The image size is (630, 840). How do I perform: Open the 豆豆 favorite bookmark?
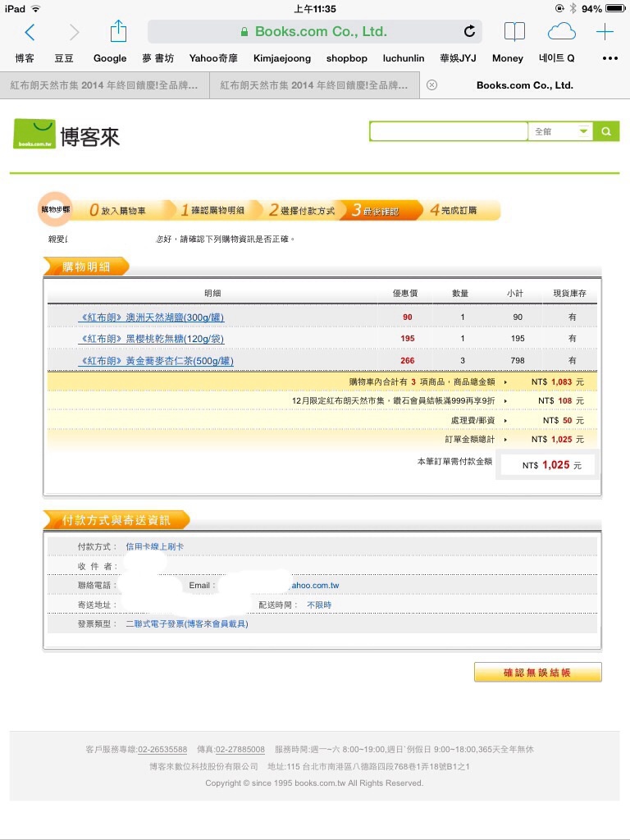(64, 58)
